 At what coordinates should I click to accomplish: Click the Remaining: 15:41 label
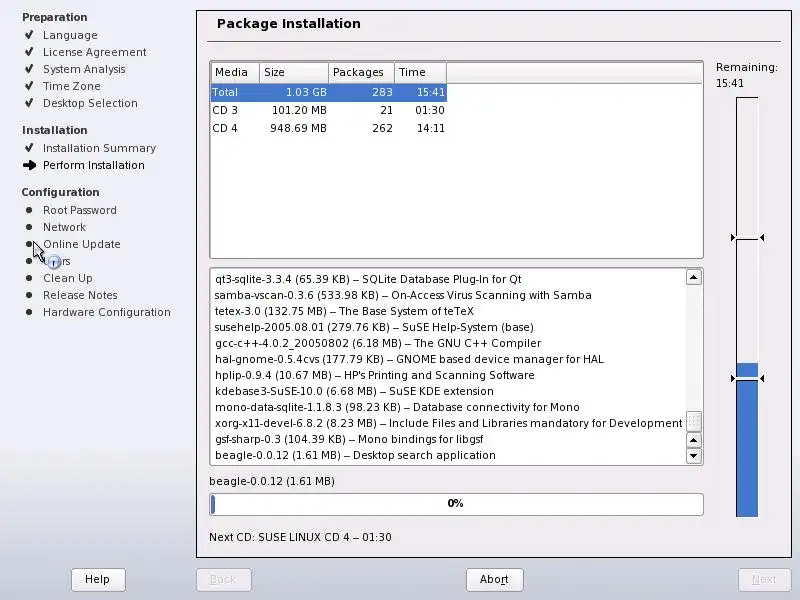click(x=746, y=75)
